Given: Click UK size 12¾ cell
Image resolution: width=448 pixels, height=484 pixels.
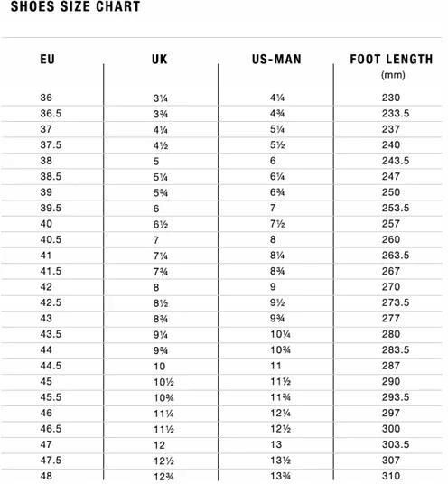Looking at the screenshot, I should [x=164, y=477].
